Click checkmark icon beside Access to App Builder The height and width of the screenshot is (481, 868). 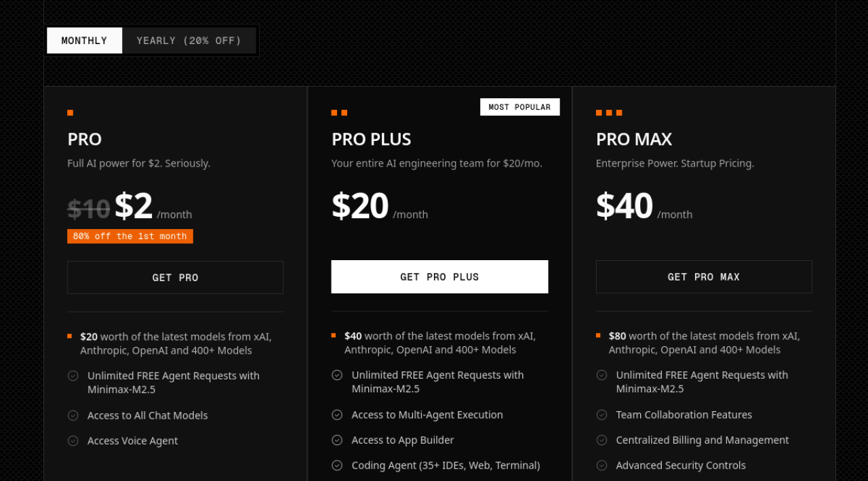[337, 440]
